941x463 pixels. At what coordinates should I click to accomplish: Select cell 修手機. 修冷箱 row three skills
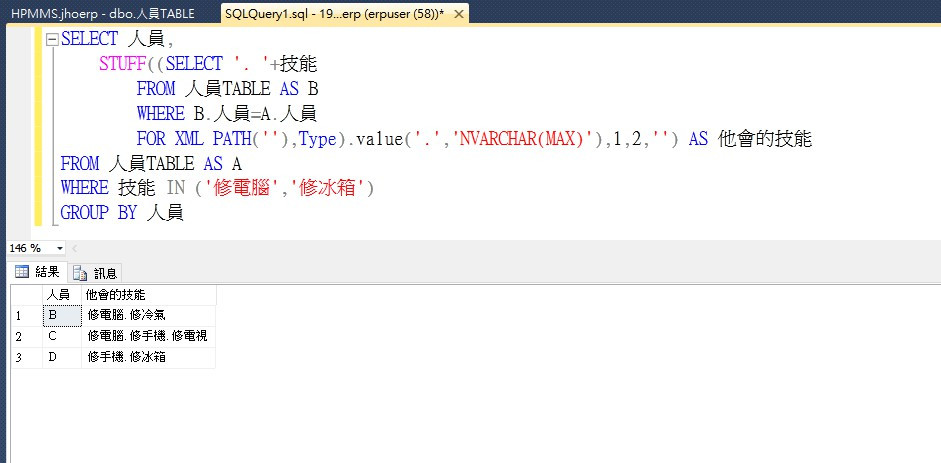click(148, 357)
